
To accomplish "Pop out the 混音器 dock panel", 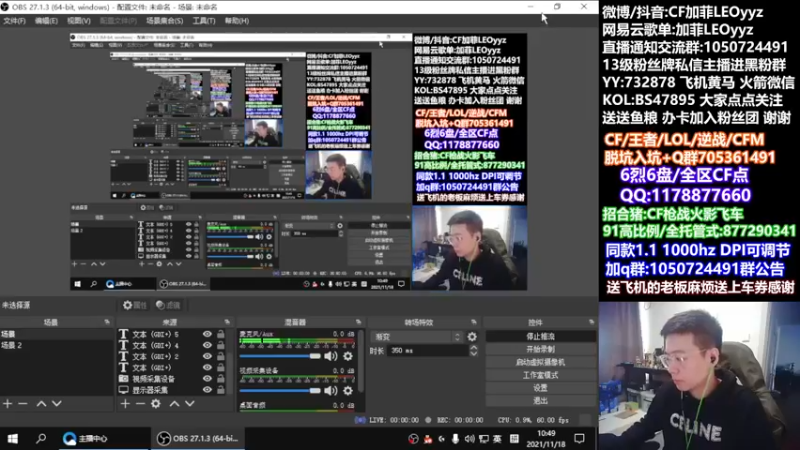I will (x=358, y=322).
